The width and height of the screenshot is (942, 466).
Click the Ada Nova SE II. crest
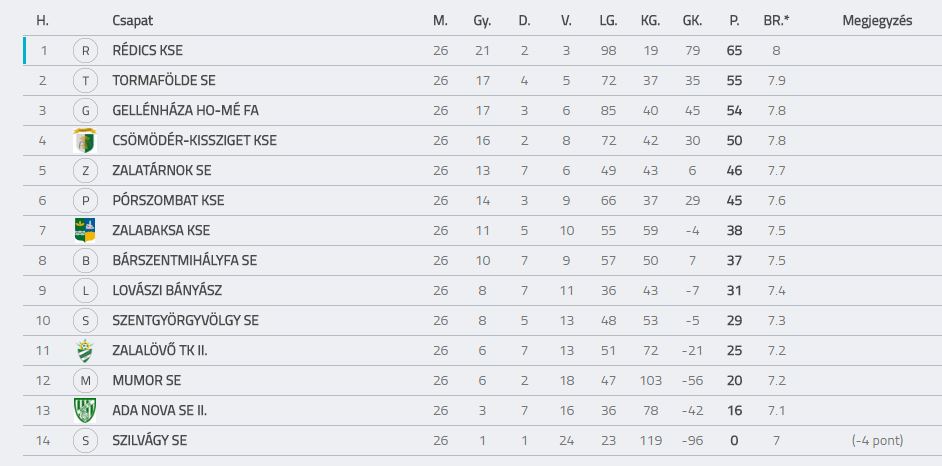85,411
